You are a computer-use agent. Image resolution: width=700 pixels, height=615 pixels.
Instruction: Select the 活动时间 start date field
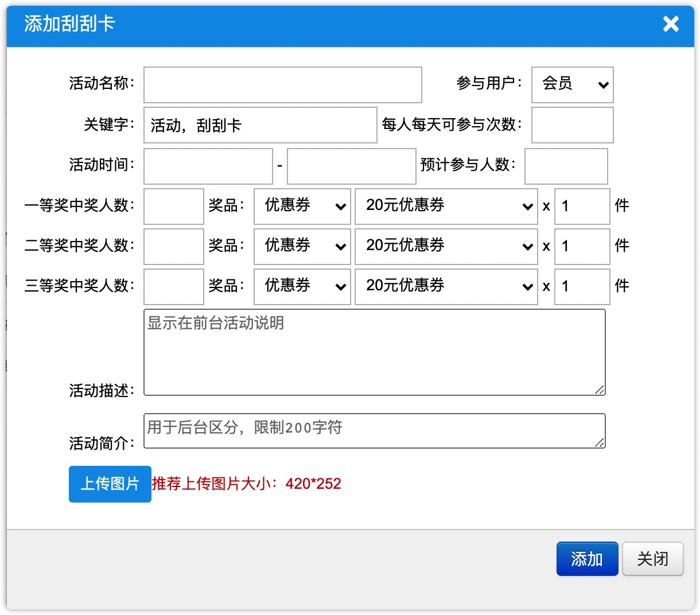pyautogui.click(x=208, y=166)
